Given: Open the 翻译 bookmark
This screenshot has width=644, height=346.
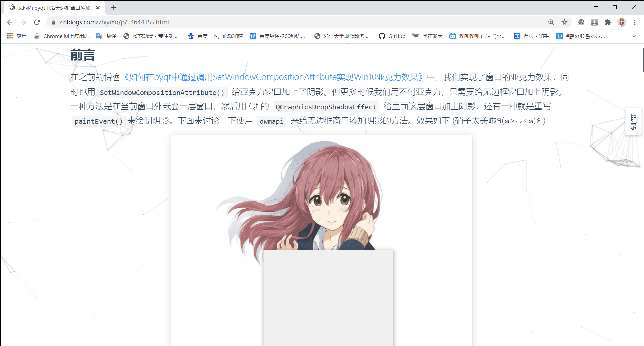Looking at the screenshot, I should coord(106,36).
